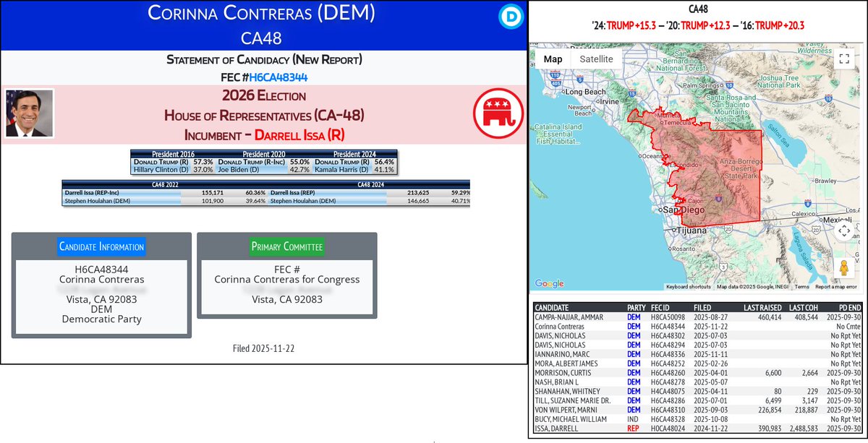The image size is (868, 443).
Task: Click Von Wilpert's raised amount 226,854
Action: (769, 410)
